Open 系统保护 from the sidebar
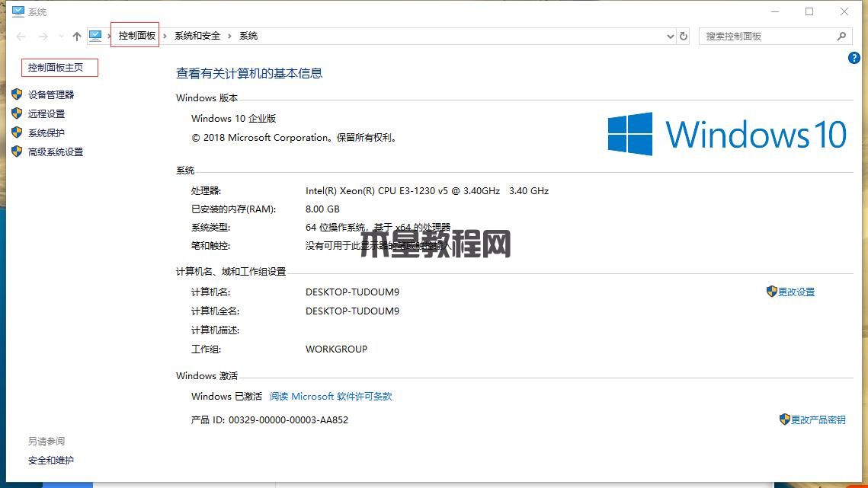This screenshot has height=488, width=868. [x=46, y=132]
